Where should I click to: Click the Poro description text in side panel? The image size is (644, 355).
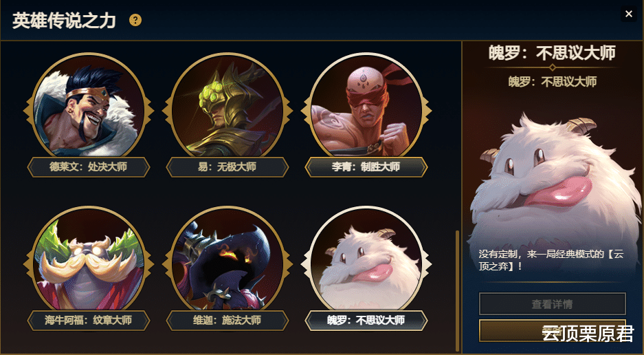551,260
